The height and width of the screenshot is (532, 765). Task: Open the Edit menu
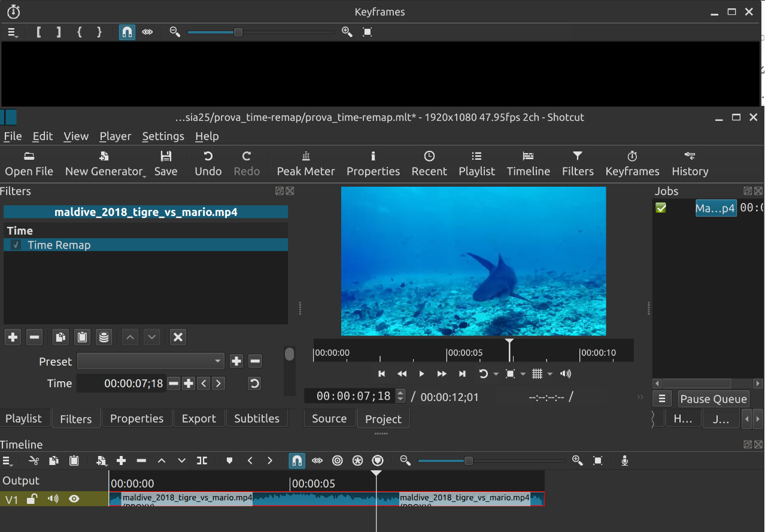42,136
